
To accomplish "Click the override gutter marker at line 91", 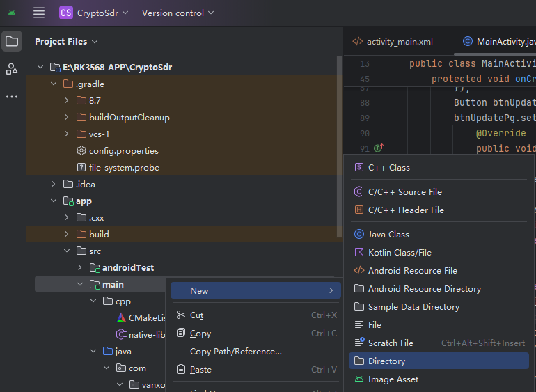I will (x=378, y=148).
